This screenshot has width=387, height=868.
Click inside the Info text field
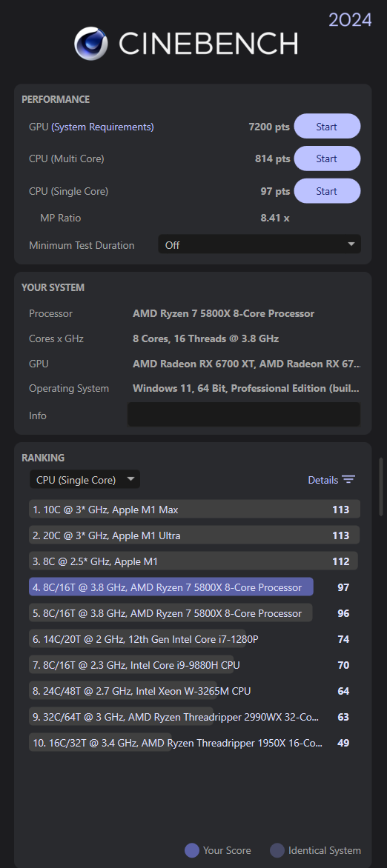[x=244, y=415]
